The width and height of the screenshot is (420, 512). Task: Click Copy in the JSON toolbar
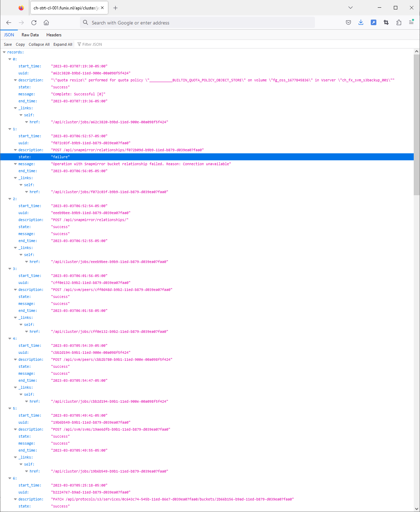[20, 44]
